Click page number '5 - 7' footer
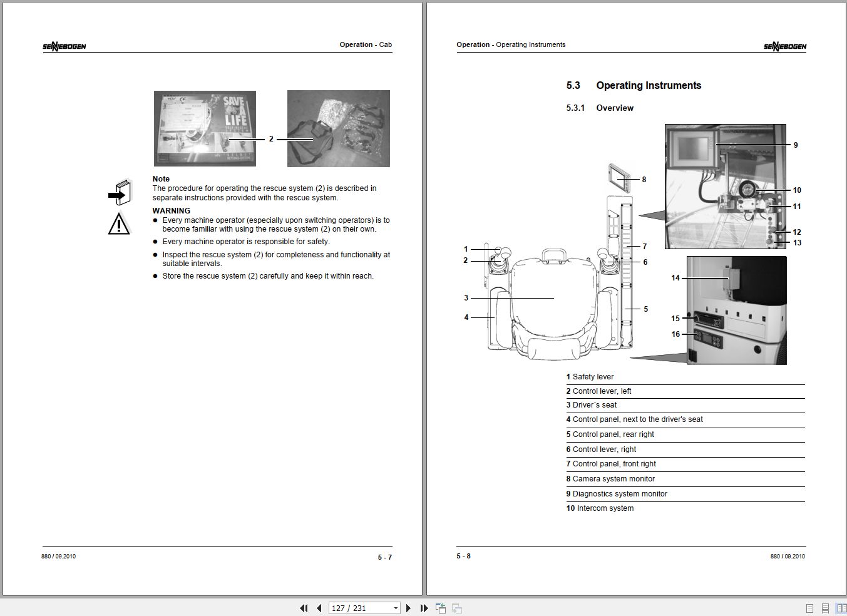847x616 pixels. [384, 557]
